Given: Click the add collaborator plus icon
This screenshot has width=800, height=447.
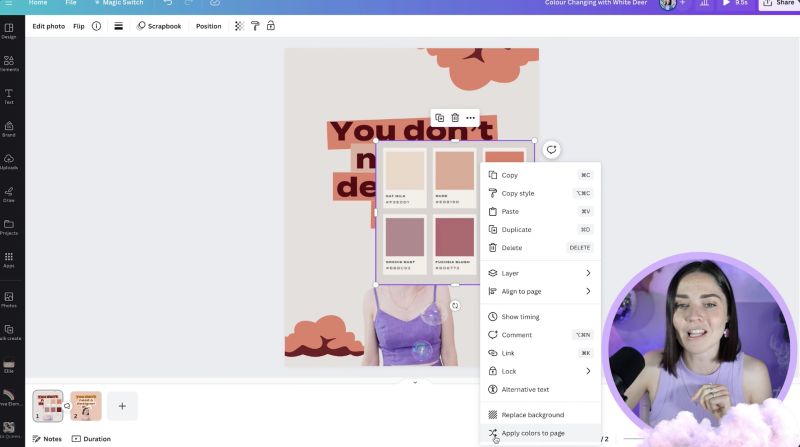Looking at the screenshot, I should click(x=683, y=3).
